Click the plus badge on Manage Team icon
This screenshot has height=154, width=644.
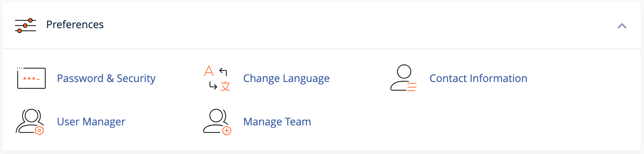[227, 130]
